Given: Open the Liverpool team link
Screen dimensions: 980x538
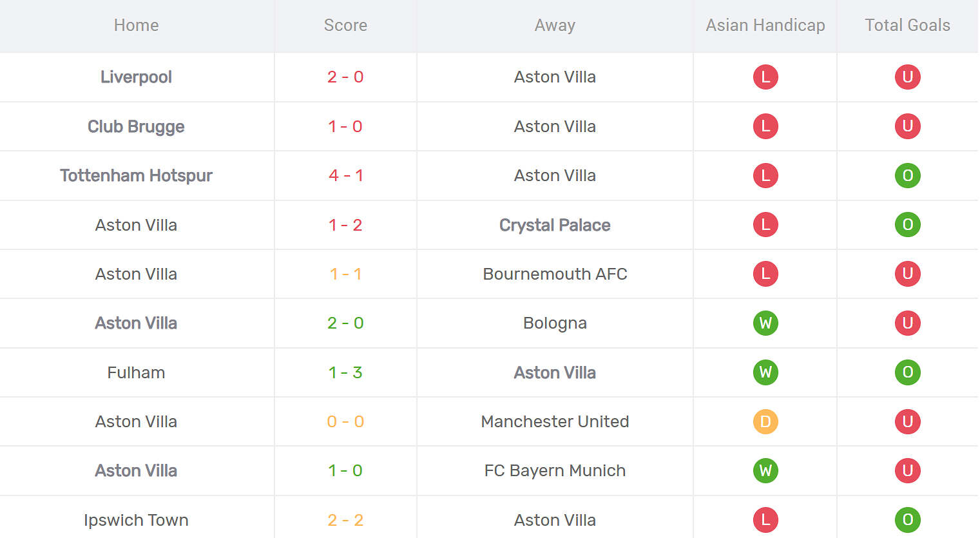Looking at the screenshot, I should (136, 77).
